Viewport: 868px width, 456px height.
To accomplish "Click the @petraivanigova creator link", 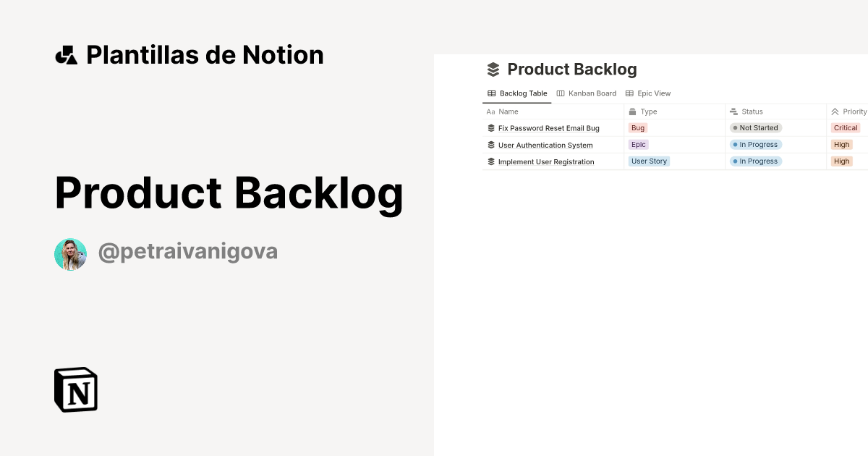I will click(x=188, y=251).
